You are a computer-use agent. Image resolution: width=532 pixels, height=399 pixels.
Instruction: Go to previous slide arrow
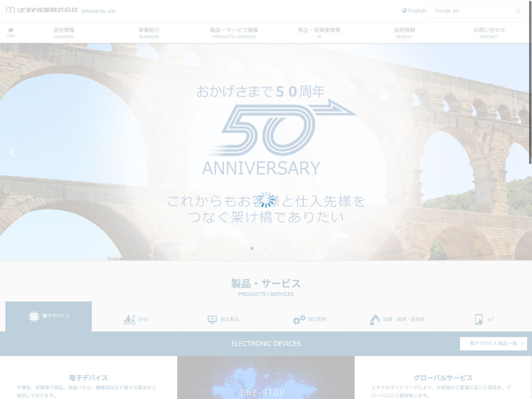point(12,152)
